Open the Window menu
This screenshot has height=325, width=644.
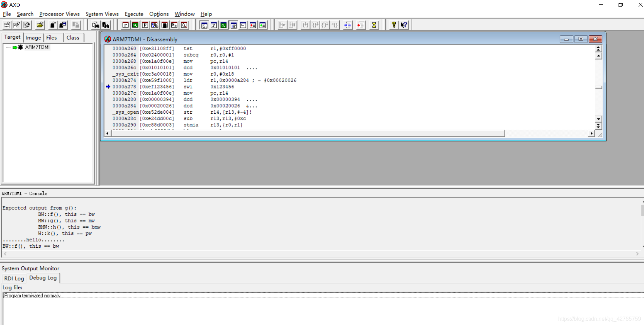pos(185,14)
